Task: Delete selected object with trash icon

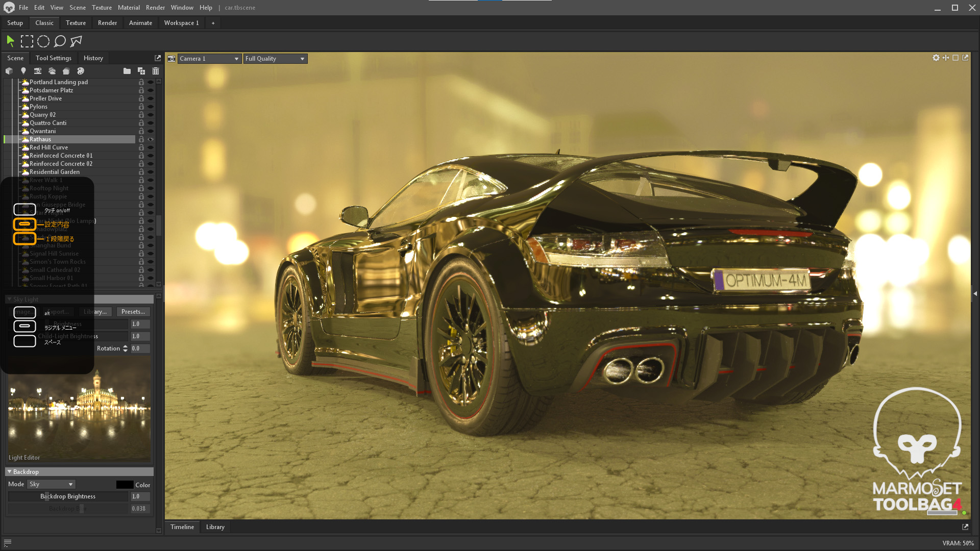Action: 156,71
